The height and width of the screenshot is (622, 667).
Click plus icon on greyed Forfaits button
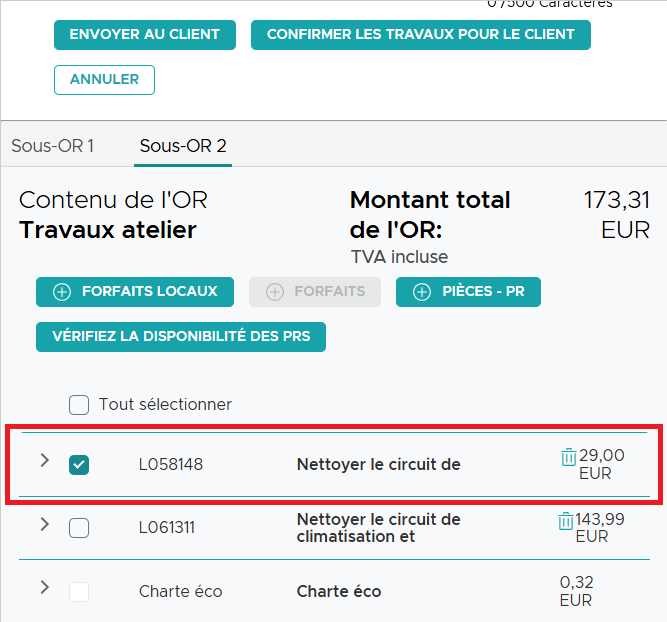(275, 292)
